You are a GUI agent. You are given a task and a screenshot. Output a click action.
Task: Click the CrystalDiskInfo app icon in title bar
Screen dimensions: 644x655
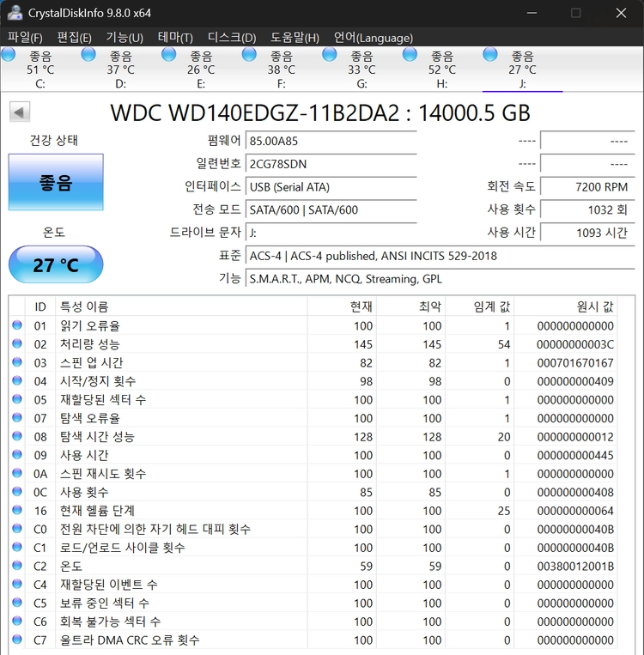pyautogui.click(x=15, y=13)
